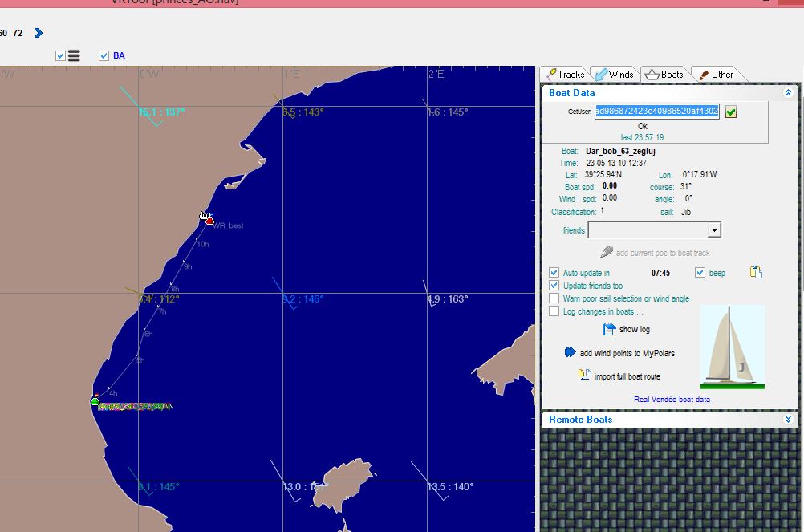
Task: Toggle the BA checkbox
Action: tap(104, 55)
